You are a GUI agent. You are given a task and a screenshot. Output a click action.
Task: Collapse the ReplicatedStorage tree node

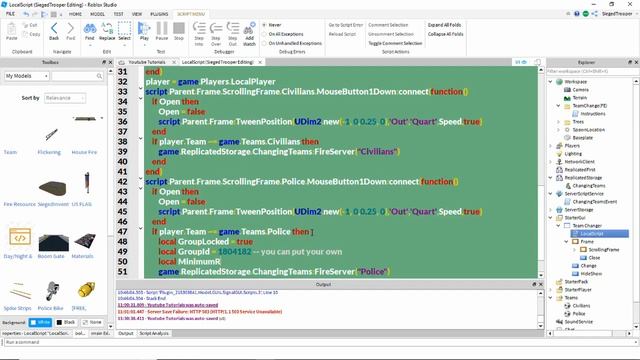(550, 178)
